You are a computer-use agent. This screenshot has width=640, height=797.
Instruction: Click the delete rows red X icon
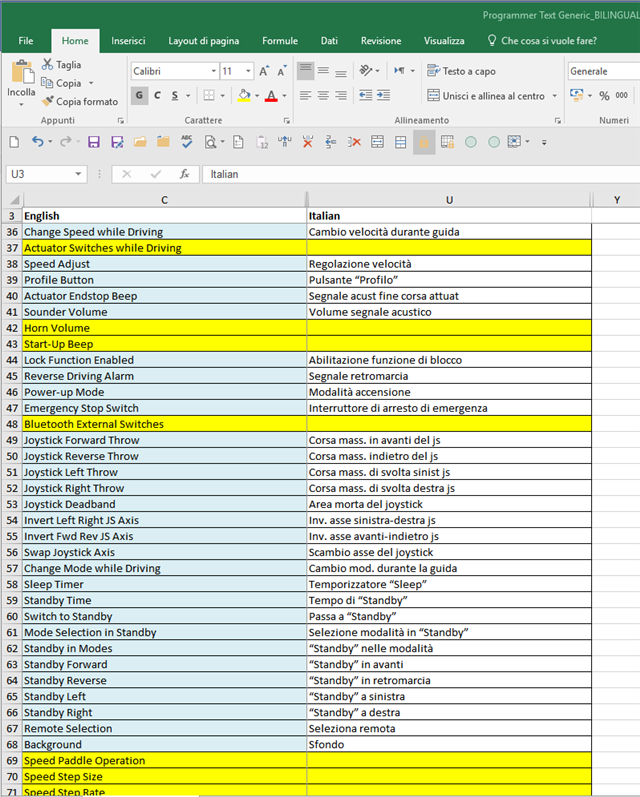[x=354, y=142]
